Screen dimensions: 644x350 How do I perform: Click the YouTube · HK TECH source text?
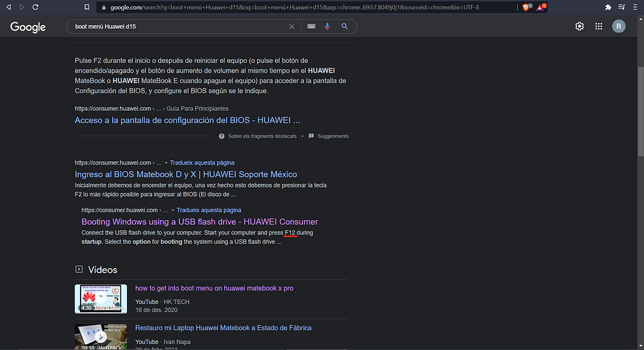click(162, 302)
